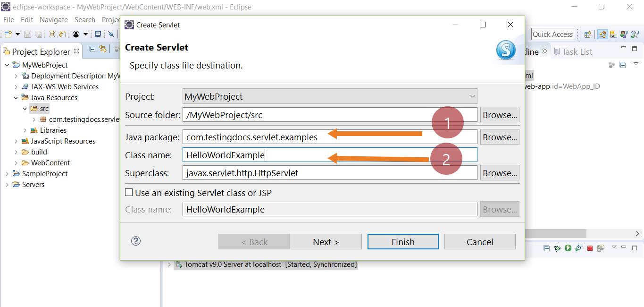Start the Tomcat server with the green play icon
The image size is (644, 307).
568,247
